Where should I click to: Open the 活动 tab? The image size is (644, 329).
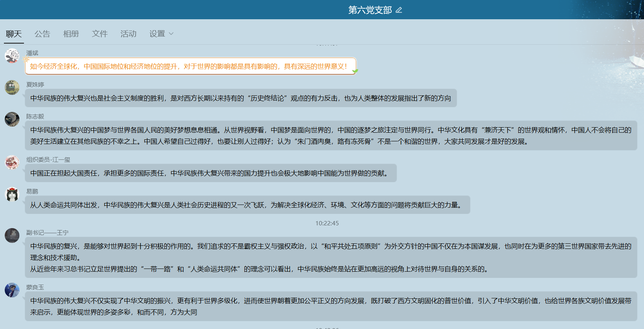coord(128,34)
